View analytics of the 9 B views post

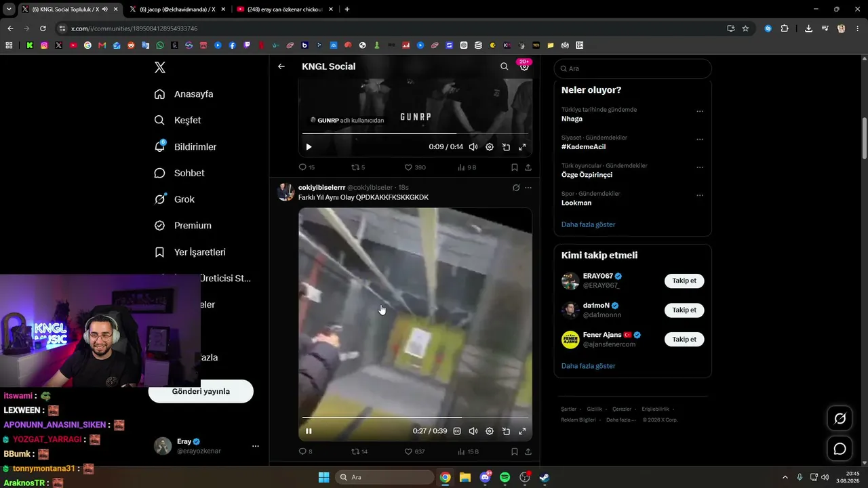(x=467, y=167)
